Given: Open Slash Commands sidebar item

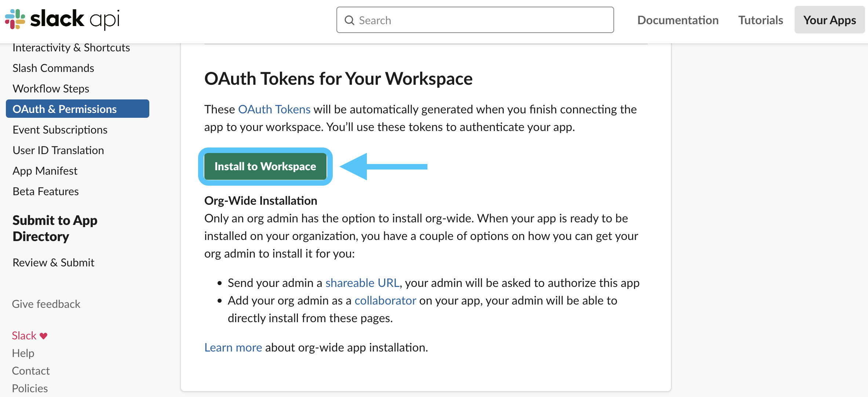Looking at the screenshot, I should coord(53,68).
